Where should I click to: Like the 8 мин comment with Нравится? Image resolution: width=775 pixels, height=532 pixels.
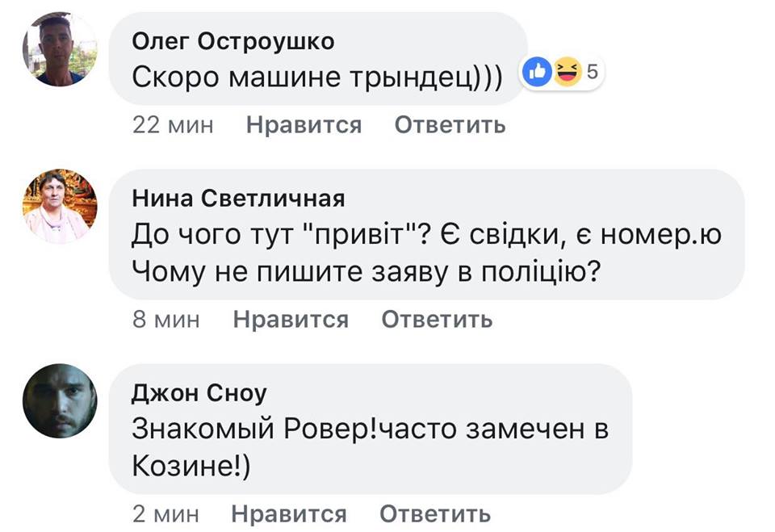pyautogui.click(x=291, y=320)
